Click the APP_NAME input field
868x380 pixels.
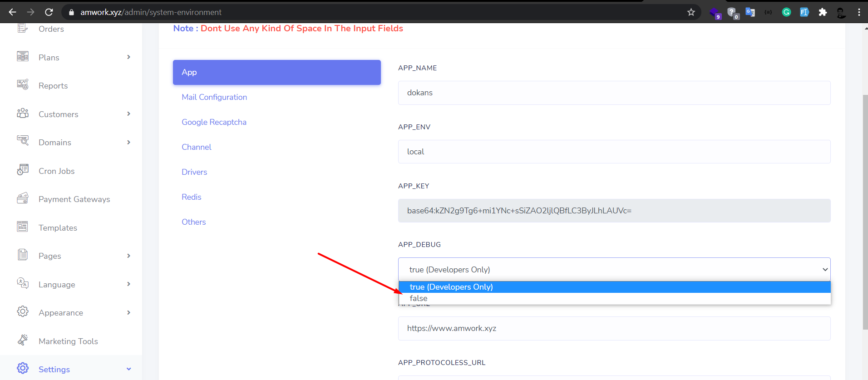614,93
